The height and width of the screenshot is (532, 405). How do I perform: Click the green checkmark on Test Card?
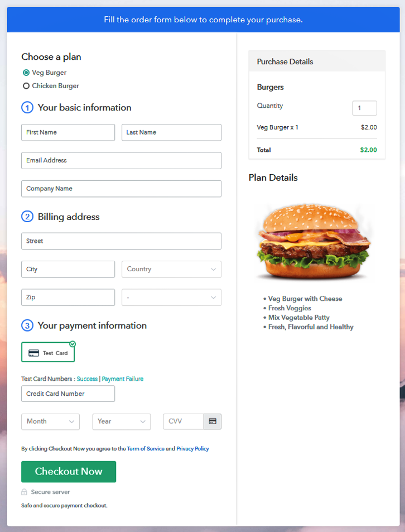coord(73,344)
